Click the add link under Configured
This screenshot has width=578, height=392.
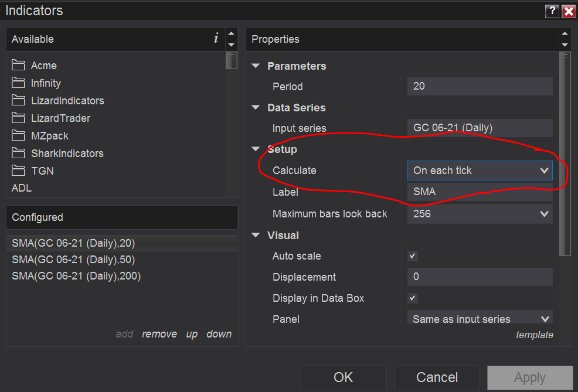pyautogui.click(x=124, y=334)
